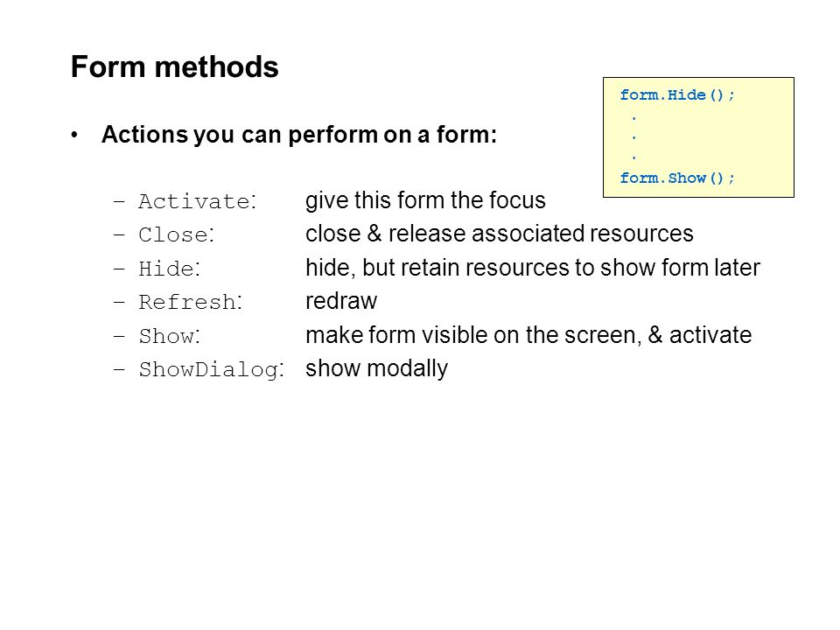Click 'form.Hide();' code line in yellow box
Screen dimensions: 840x630
[677, 94]
